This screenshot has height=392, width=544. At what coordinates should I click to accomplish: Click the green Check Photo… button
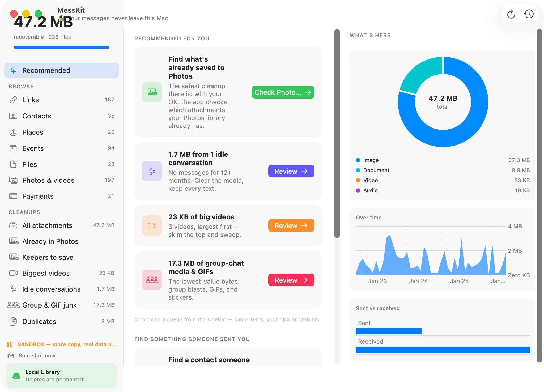pos(283,92)
